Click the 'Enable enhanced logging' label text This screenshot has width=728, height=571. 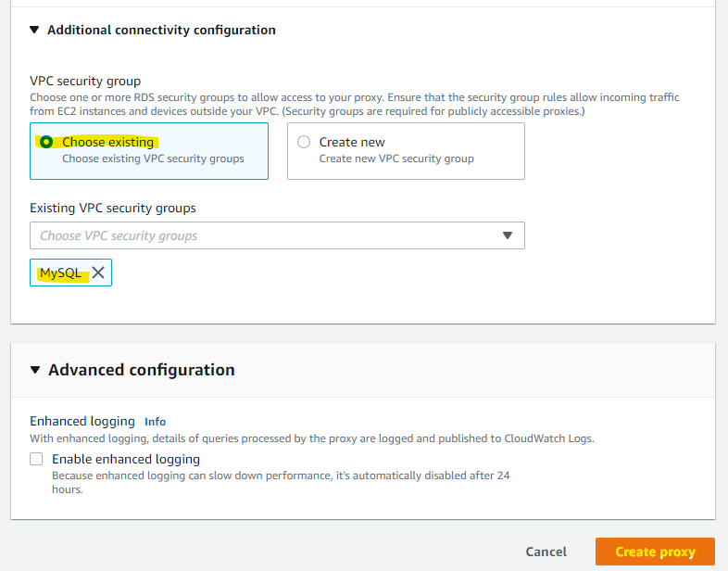[126, 459]
